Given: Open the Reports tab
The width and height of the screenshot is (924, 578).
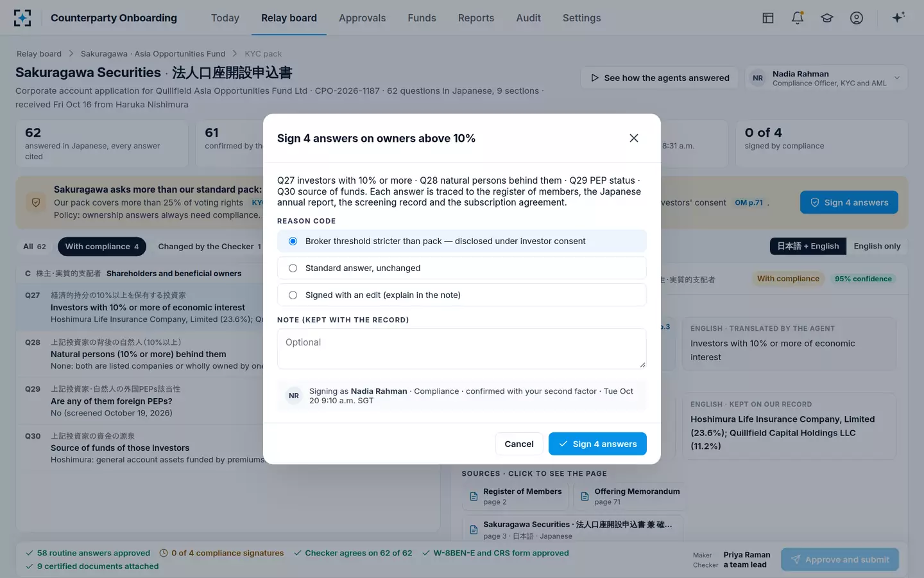Looking at the screenshot, I should pos(476,18).
